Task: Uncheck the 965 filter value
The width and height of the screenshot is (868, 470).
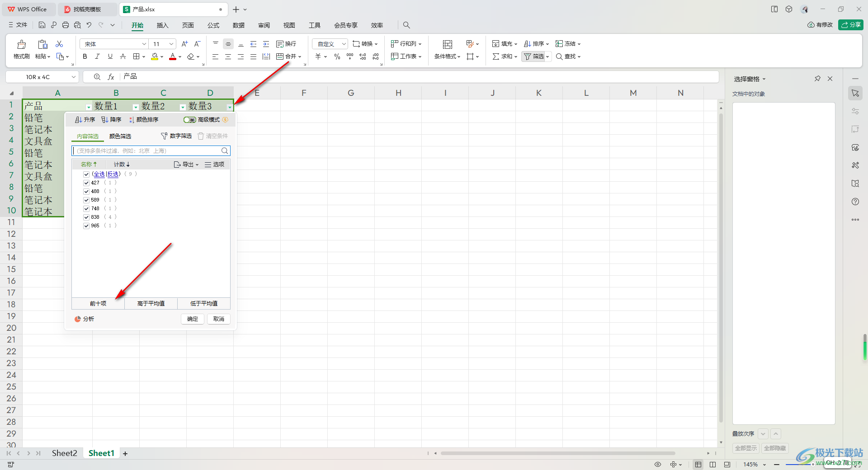Action: click(86, 226)
